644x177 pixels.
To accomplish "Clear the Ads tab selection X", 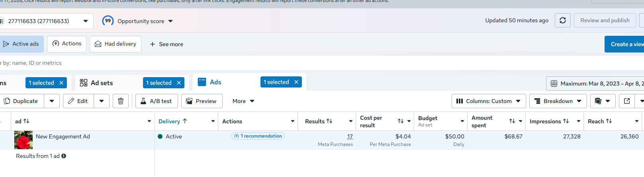I will pos(296,82).
